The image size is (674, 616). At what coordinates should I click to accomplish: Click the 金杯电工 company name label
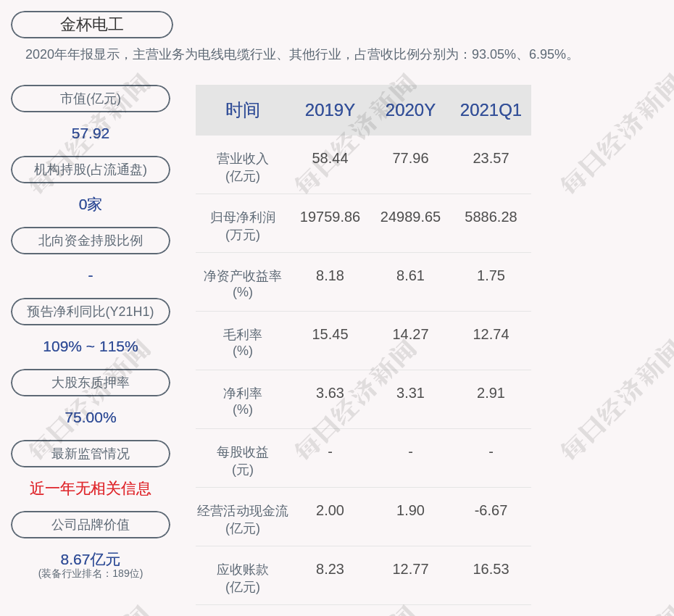(x=91, y=25)
